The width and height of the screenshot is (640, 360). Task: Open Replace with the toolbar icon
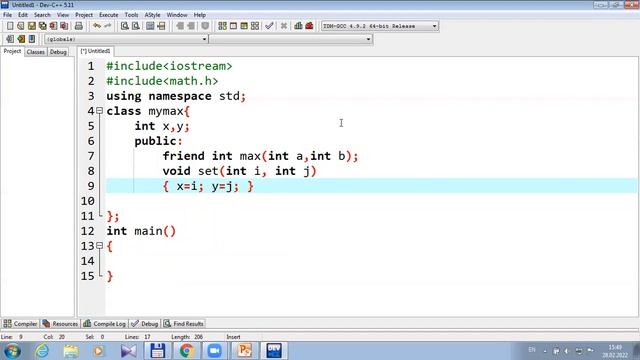[136, 26]
